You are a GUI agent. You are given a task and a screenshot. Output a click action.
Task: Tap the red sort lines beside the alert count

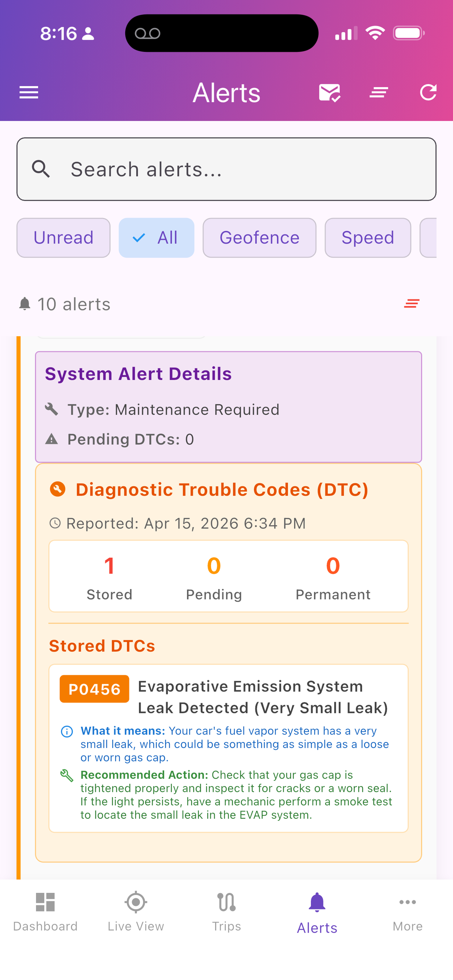[411, 304]
